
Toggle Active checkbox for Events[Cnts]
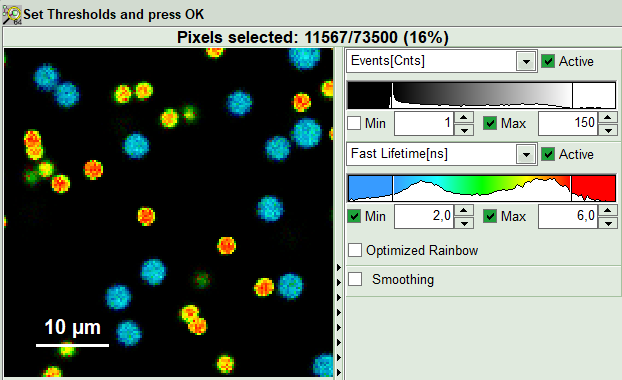pyautogui.click(x=548, y=61)
